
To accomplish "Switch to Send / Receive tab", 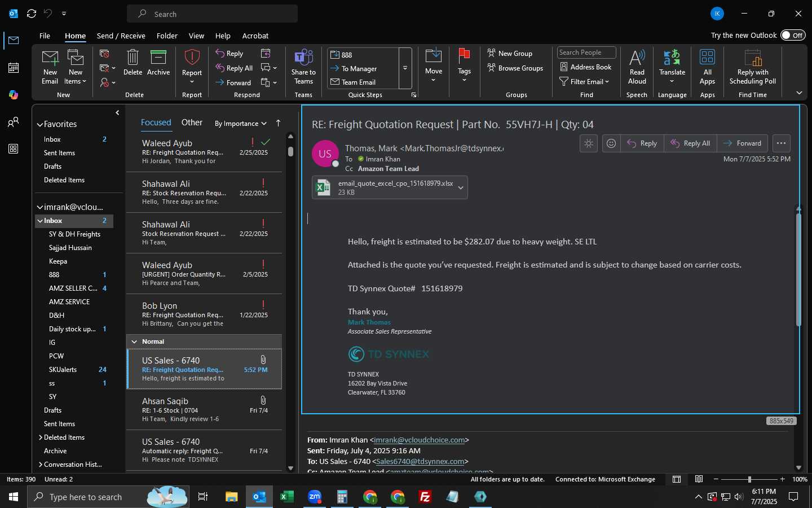I will (121, 36).
